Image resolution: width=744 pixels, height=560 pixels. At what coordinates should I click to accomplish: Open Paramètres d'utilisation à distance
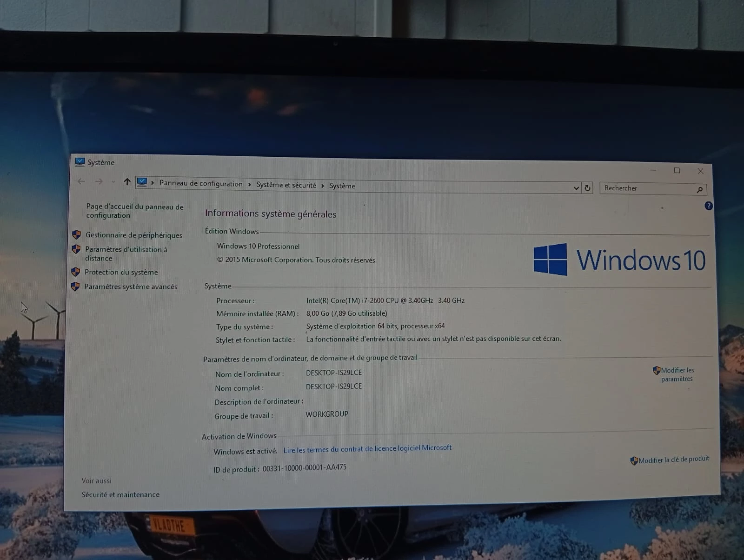(126, 253)
